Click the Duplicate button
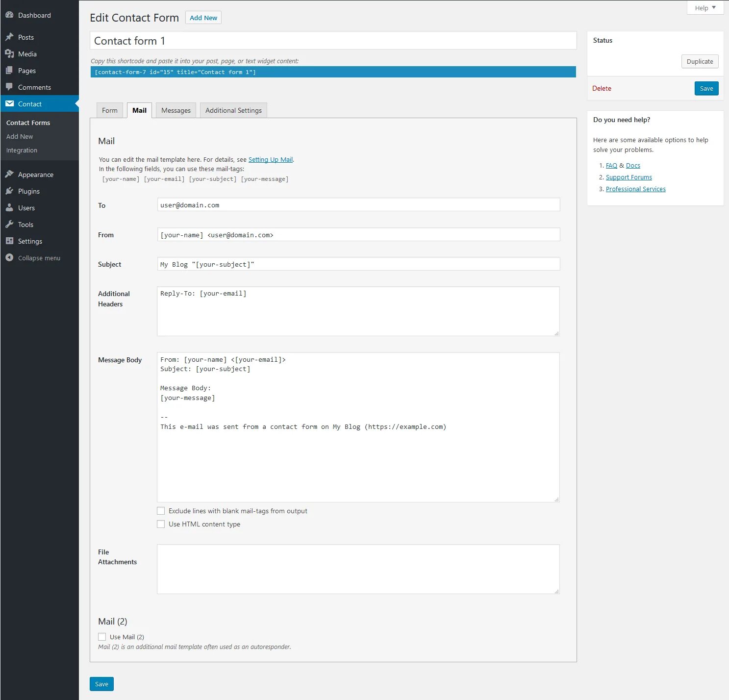Viewport: 729px width, 700px height. tap(700, 61)
